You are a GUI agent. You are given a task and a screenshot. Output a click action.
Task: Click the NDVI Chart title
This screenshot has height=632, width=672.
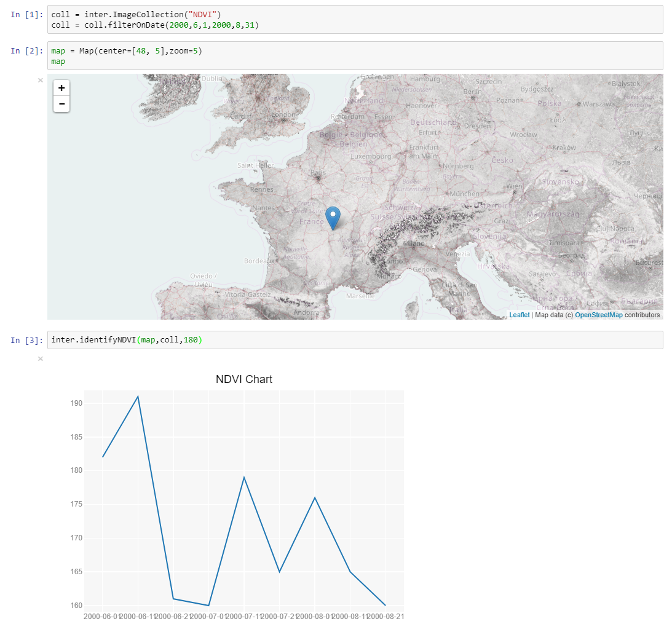coord(244,379)
